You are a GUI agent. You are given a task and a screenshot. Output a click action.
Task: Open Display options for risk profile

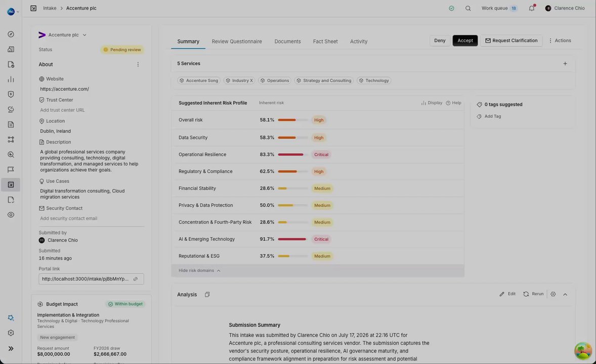432,103
